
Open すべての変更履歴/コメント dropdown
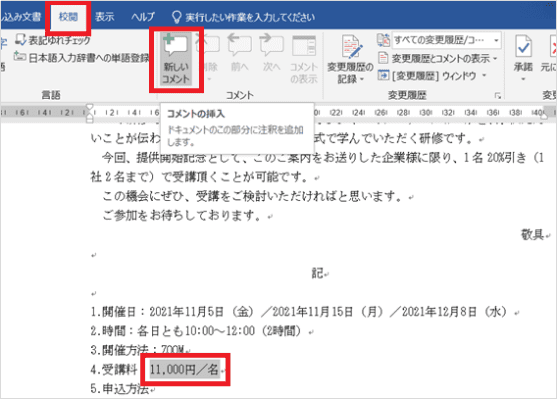[447, 40]
